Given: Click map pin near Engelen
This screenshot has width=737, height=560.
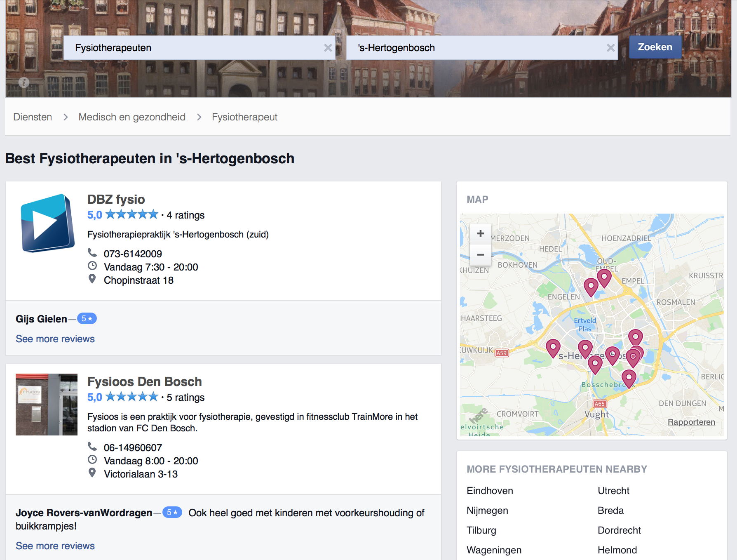Looking at the screenshot, I should point(591,287).
